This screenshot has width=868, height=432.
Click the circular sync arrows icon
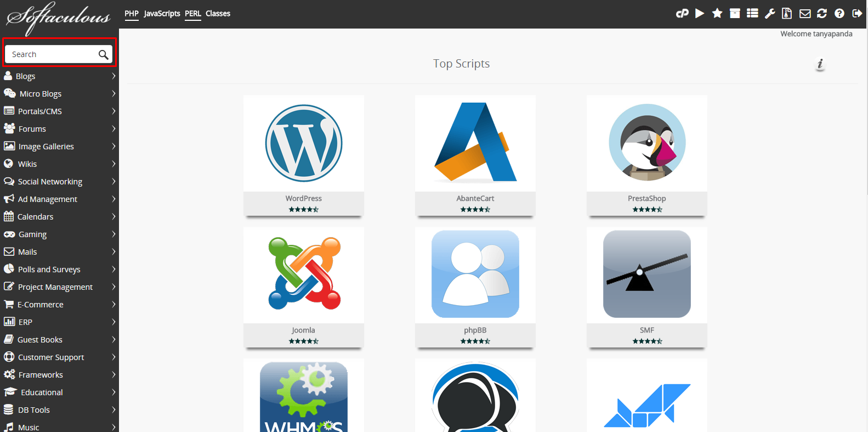822,14
